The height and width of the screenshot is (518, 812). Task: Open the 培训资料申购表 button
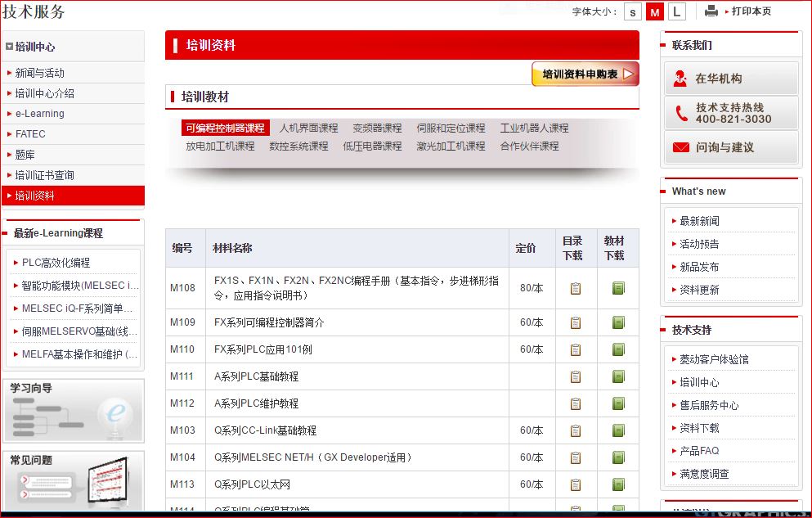click(x=585, y=74)
